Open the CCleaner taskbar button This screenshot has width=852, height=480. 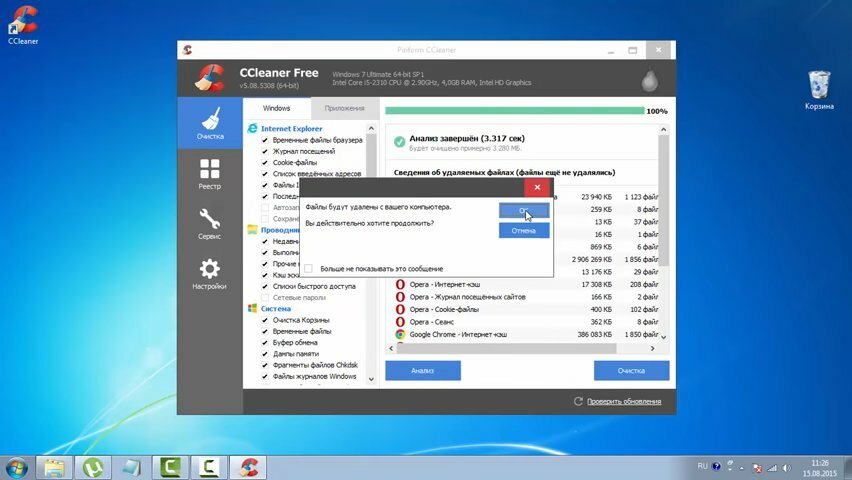(248, 467)
